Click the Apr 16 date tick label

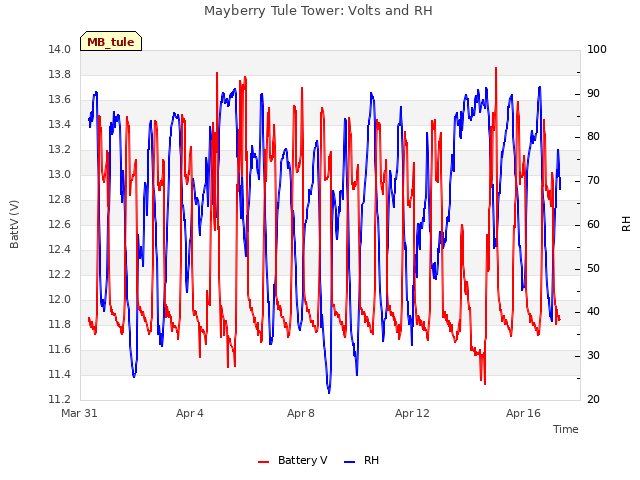click(x=523, y=413)
